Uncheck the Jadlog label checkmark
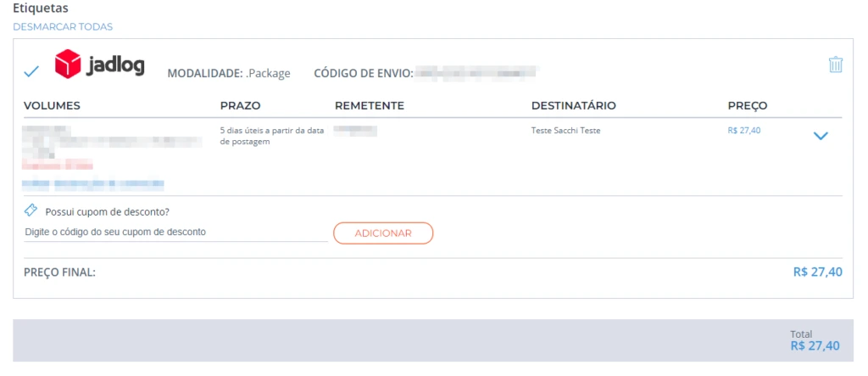Image resolution: width=868 pixels, height=376 pixels. pos(31,71)
